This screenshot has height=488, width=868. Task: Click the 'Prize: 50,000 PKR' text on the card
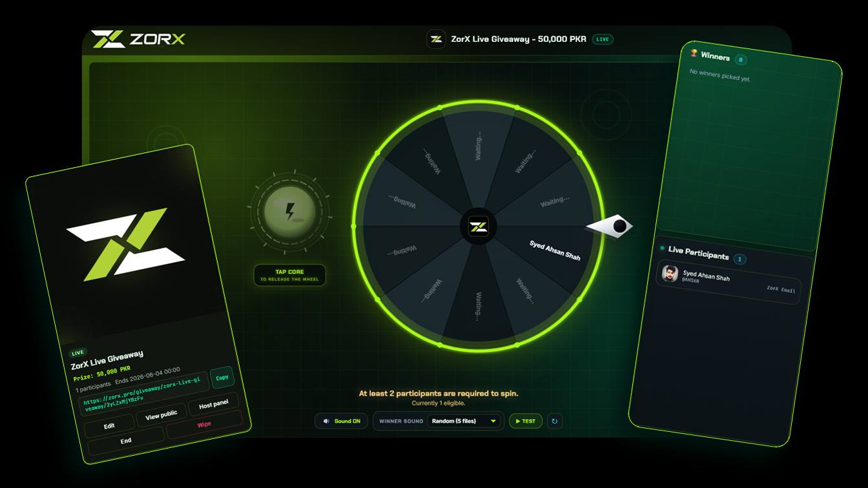click(x=102, y=372)
